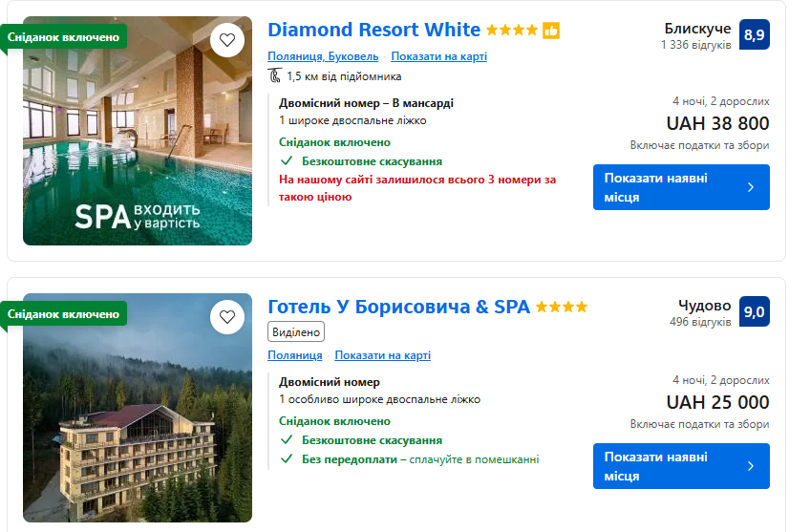Save Diamond Resort White to wishlist heart
Image resolution: width=789 pixels, height=532 pixels.
(x=226, y=40)
